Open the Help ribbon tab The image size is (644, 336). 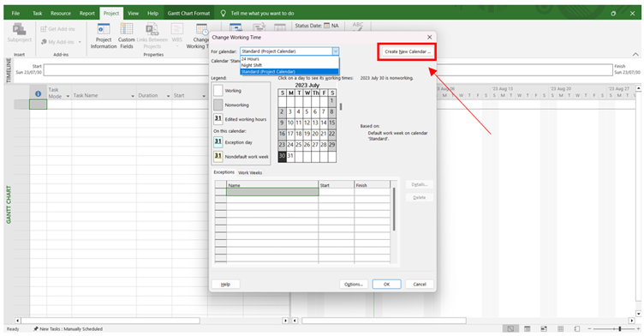point(152,13)
